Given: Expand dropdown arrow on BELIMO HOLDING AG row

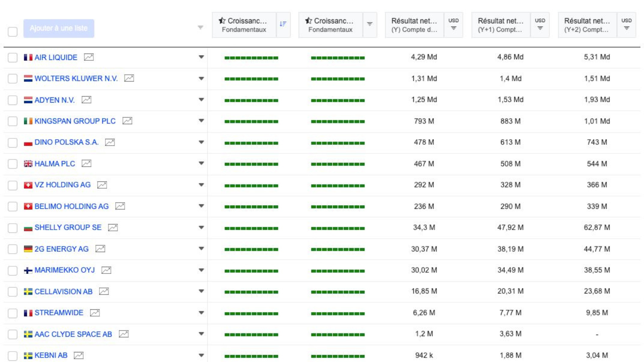Looking at the screenshot, I should (x=201, y=206).
